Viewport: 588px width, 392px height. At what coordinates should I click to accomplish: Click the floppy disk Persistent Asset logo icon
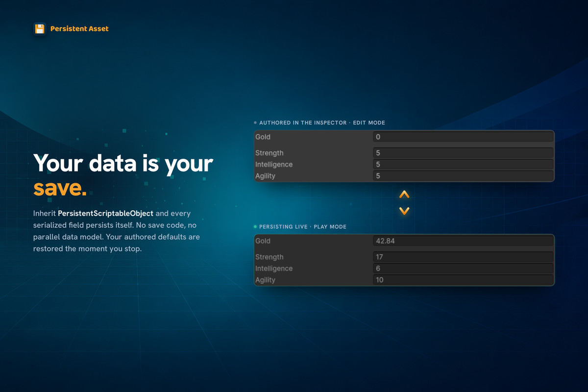pyautogui.click(x=40, y=28)
